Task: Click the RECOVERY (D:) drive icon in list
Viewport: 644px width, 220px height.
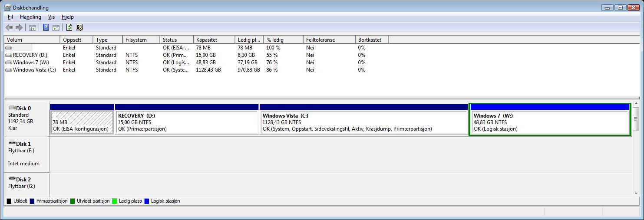Action: pos(9,55)
